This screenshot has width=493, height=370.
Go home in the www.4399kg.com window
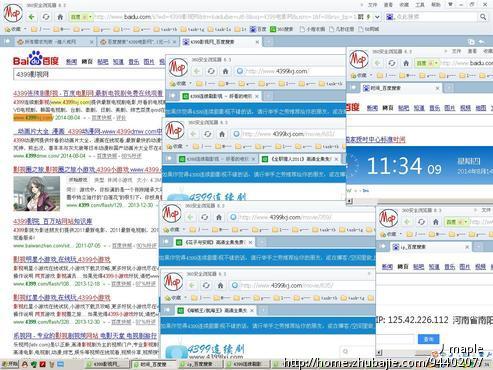click(x=225, y=71)
